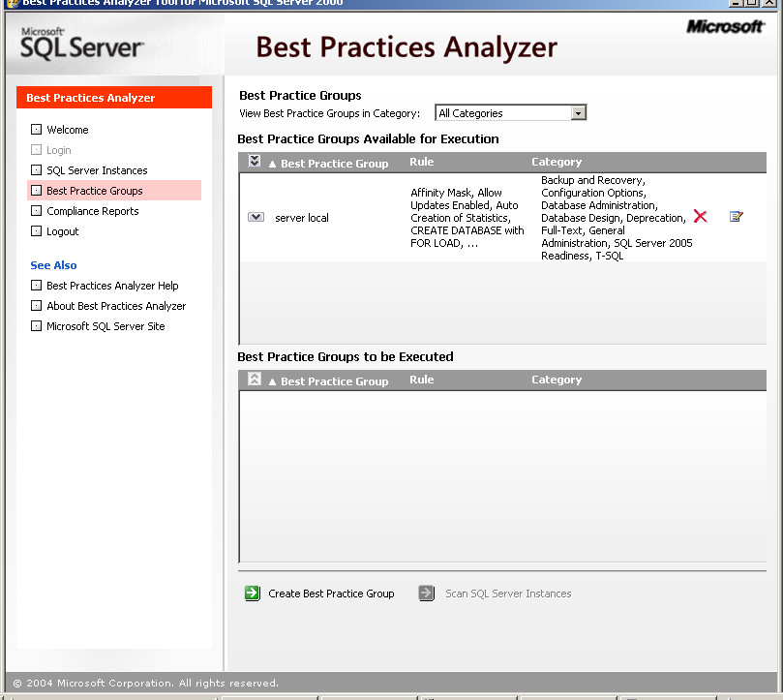Click box icon beside Logout
This screenshot has width=783, height=700.
tap(36, 230)
